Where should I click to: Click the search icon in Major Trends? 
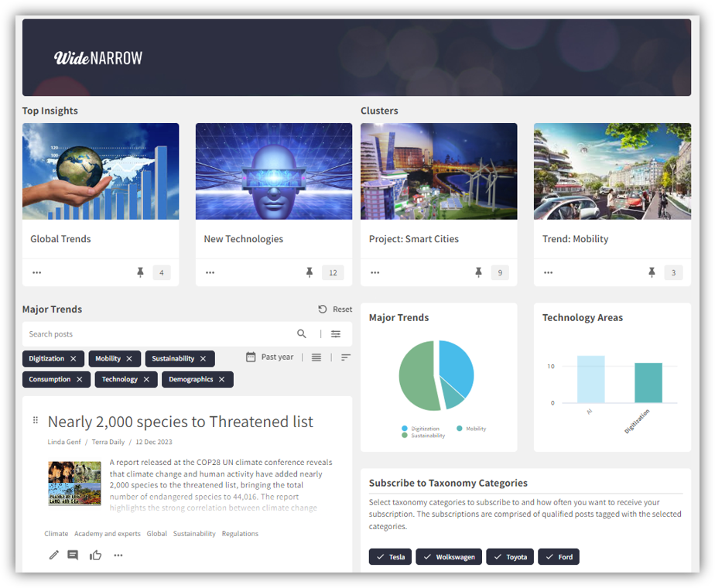(x=302, y=333)
